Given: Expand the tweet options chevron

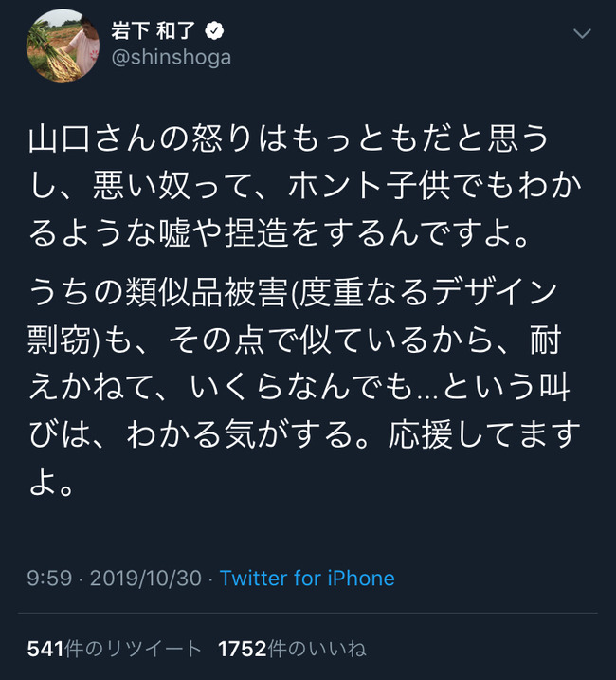Looking at the screenshot, I should (584, 34).
